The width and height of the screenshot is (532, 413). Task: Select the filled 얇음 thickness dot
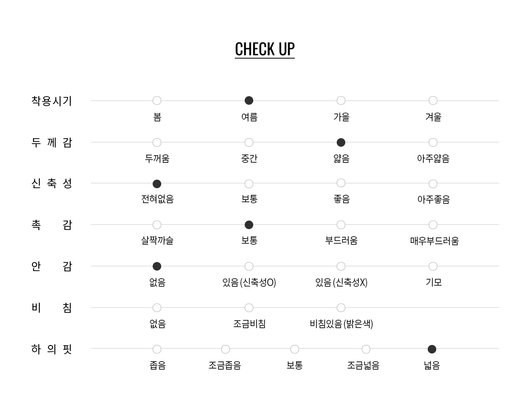(x=341, y=142)
